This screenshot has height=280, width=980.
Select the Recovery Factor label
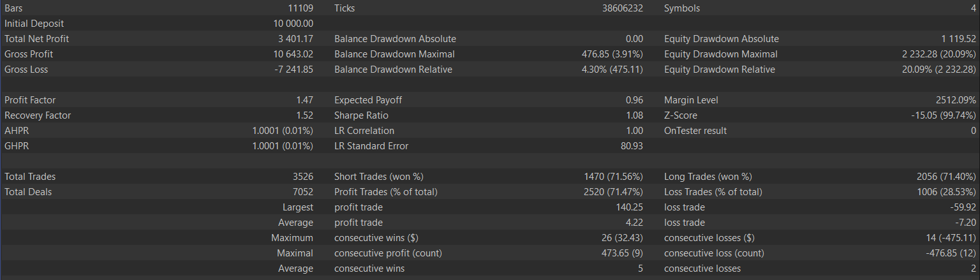coord(38,115)
